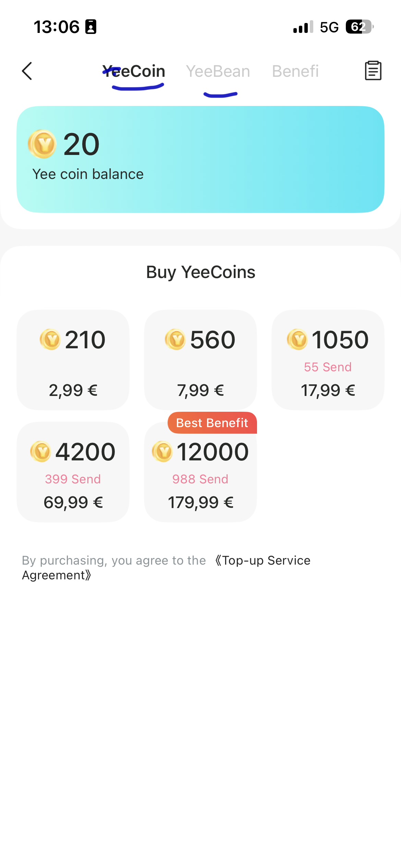Image resolution: width=401 pixels, height=868 pixels.
Task: Switch to the YeeCoin tab
Action: pyautogui.click(x=134, y=71)
